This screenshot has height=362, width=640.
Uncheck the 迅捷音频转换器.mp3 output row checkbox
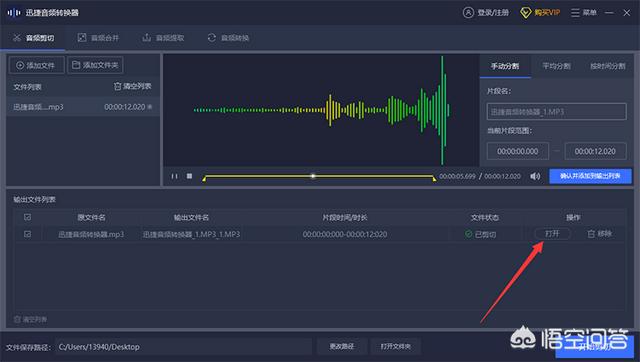27,234
